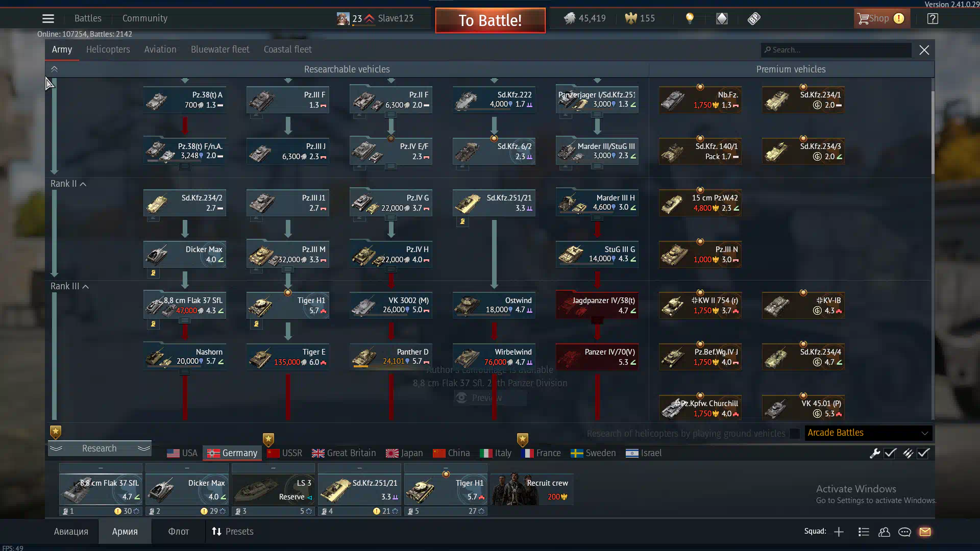Open the help question mark icon
Viewport: 980px width, 551px height.
tap(933, 19)
